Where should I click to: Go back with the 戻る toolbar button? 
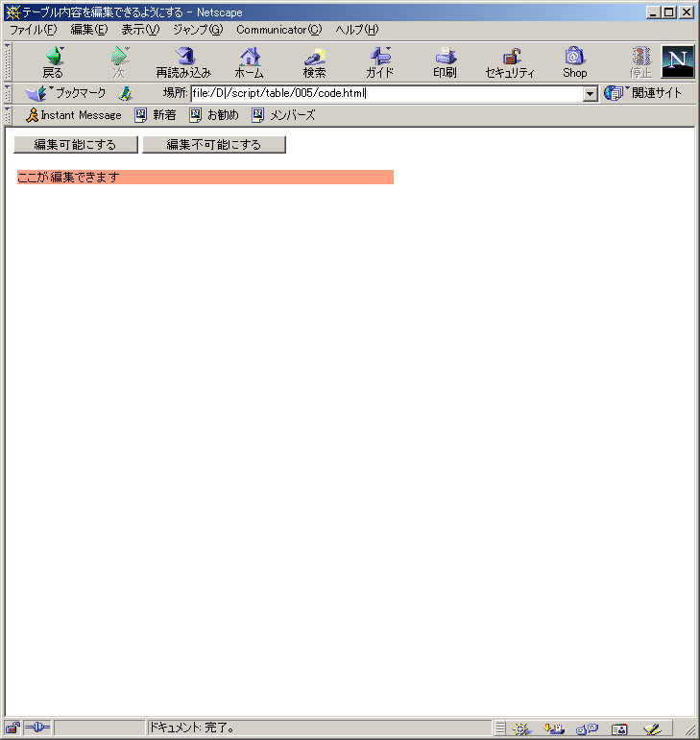point(53,62)
